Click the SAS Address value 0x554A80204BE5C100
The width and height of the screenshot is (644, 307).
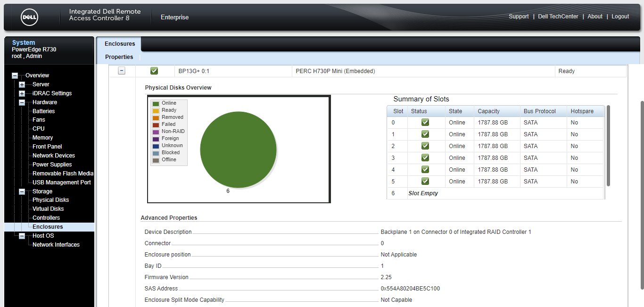click(x=410, y=289)
